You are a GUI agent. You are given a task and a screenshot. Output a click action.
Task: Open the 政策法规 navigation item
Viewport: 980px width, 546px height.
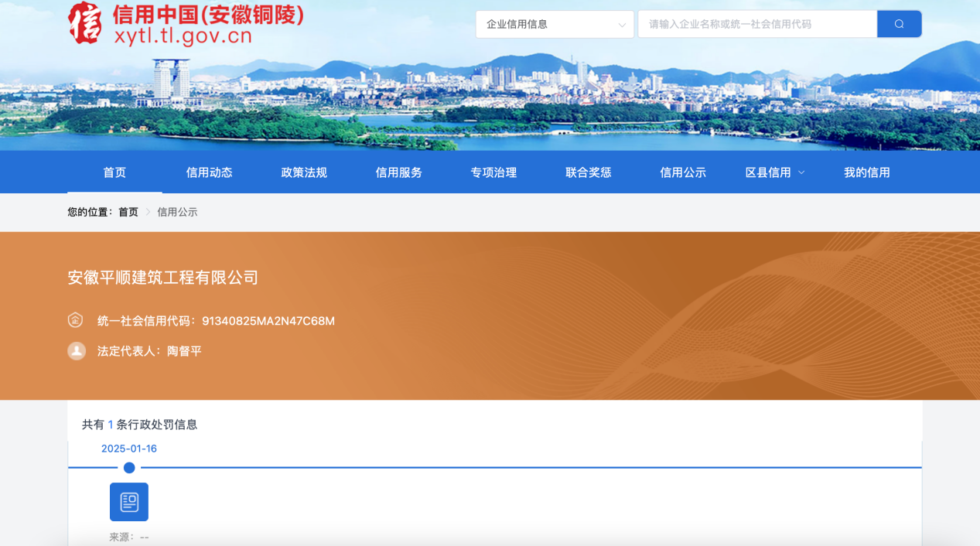304,172
